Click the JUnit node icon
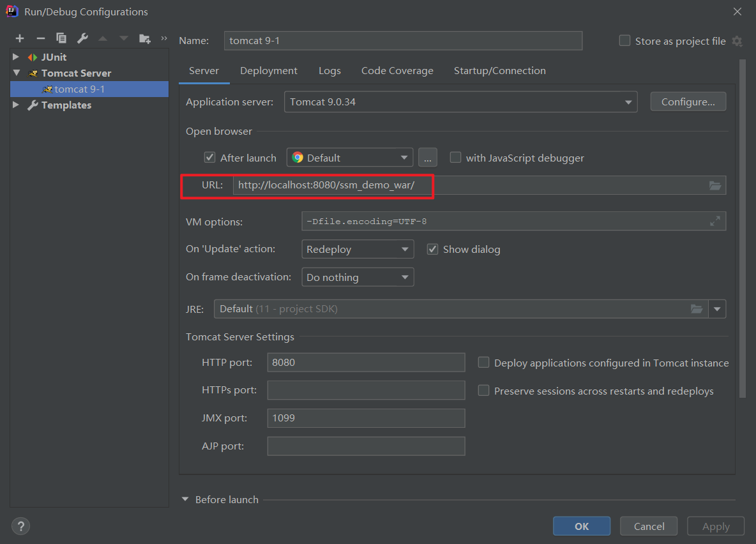This screenshot has width=756, height=544. click(x=33, y=57)
